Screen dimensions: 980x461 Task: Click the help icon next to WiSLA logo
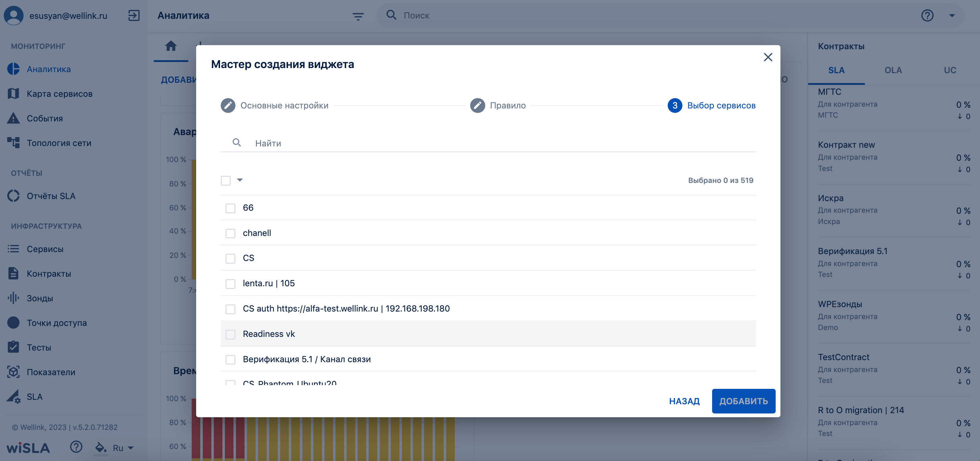(x=76, y=447)
